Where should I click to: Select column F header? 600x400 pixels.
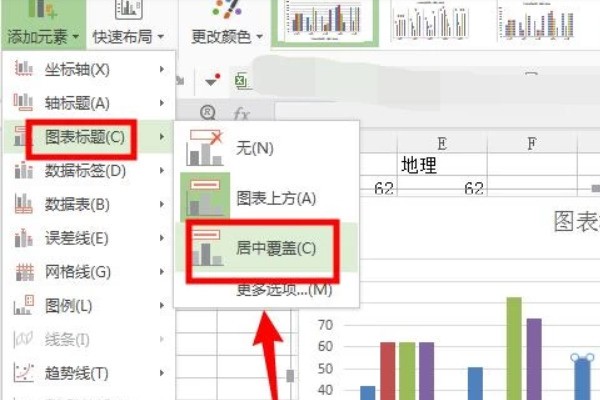(x=532, y=144)
